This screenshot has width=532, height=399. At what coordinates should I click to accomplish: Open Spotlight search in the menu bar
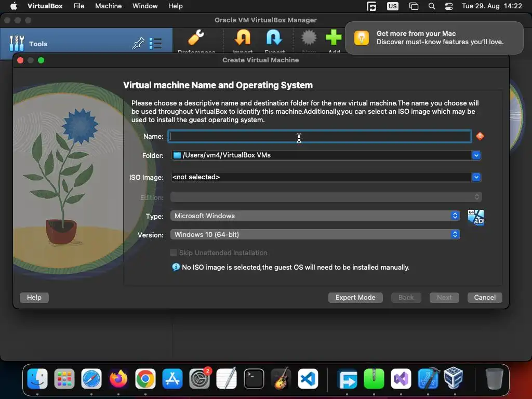pyautogui.click(x=432, y=6)
